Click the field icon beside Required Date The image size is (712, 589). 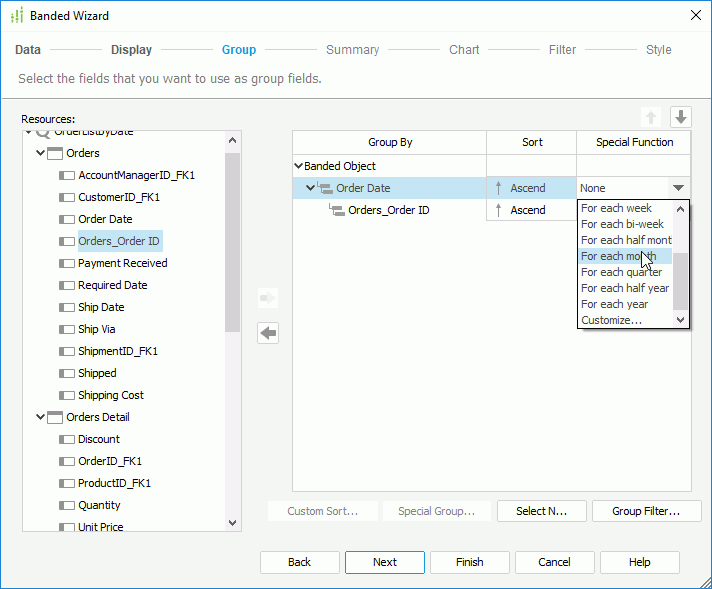tap(67, 285)
